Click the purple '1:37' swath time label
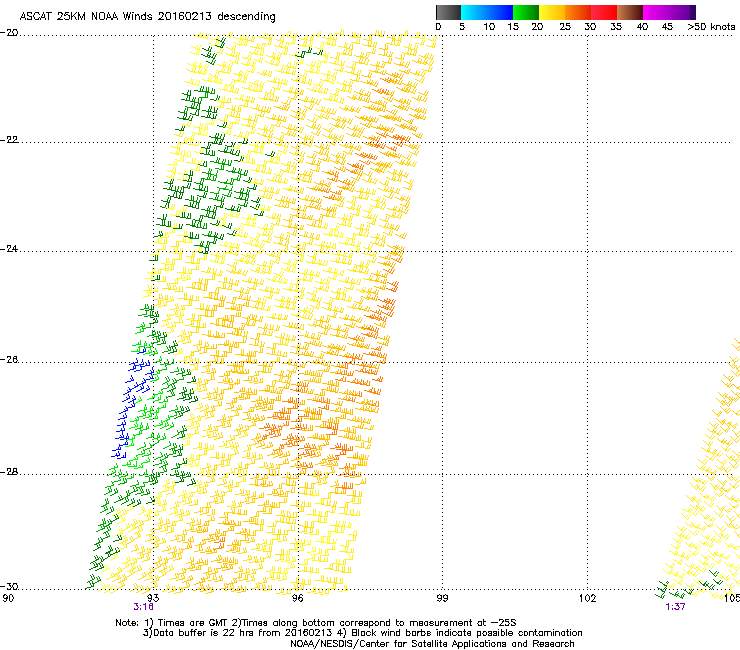 pyautogui.click(x=675, y=607)
